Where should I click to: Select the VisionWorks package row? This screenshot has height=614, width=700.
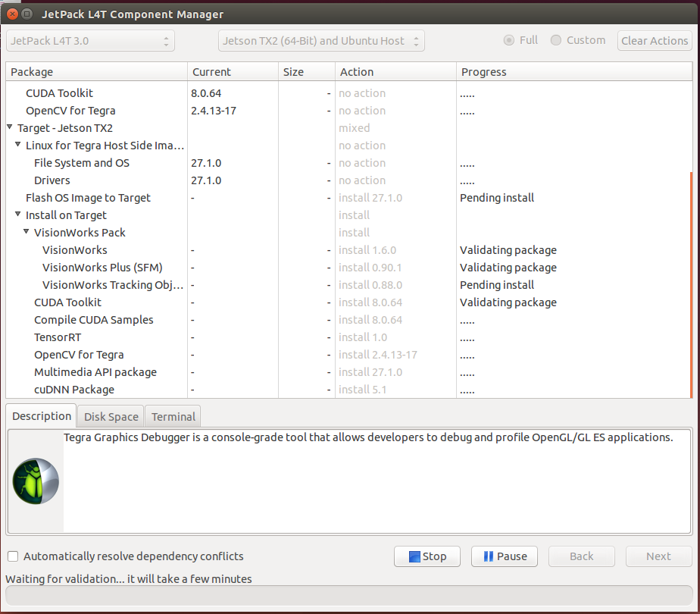pyautogui.click(x=348, y=249)
